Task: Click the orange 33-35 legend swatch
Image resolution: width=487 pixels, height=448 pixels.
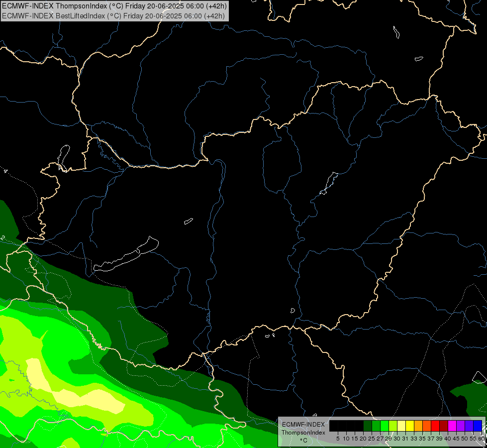Action: point(418,426)
